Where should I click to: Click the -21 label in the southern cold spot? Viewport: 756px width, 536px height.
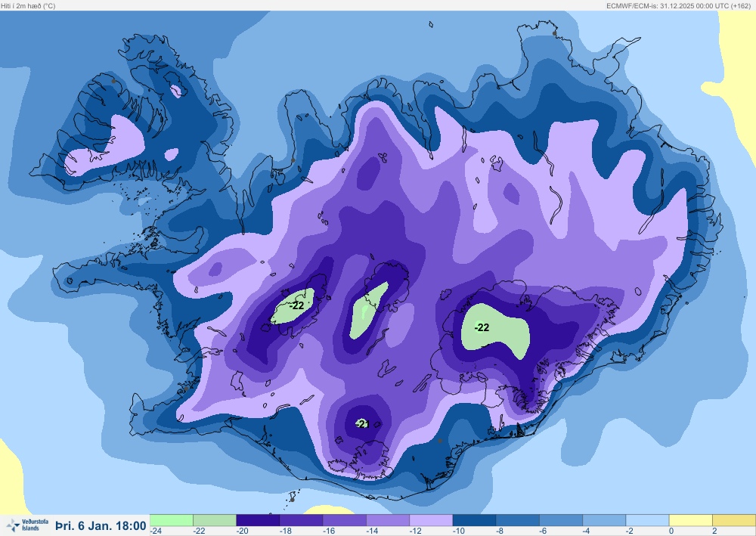point(362,424)
